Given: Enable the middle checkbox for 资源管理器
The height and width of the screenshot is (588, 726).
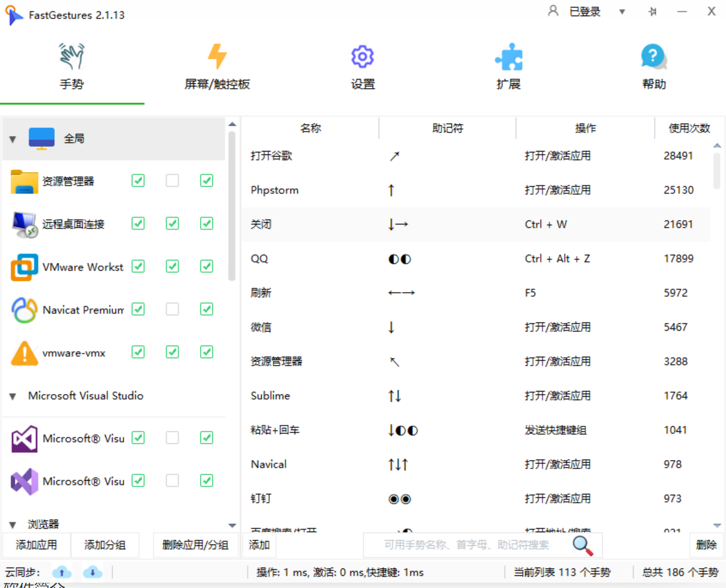Looking at the screenshot, I should pyautogui.click(x=172, y=181).
